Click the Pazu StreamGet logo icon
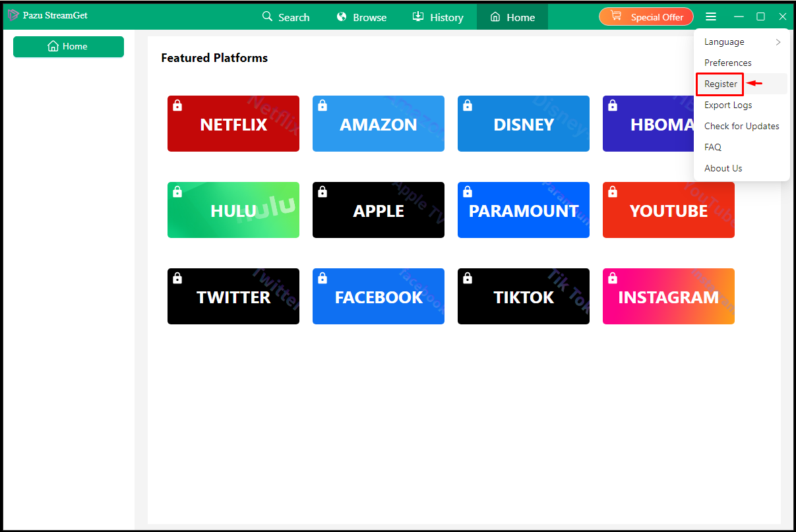This screenshot has width=796, height=532. pos(13,15)
